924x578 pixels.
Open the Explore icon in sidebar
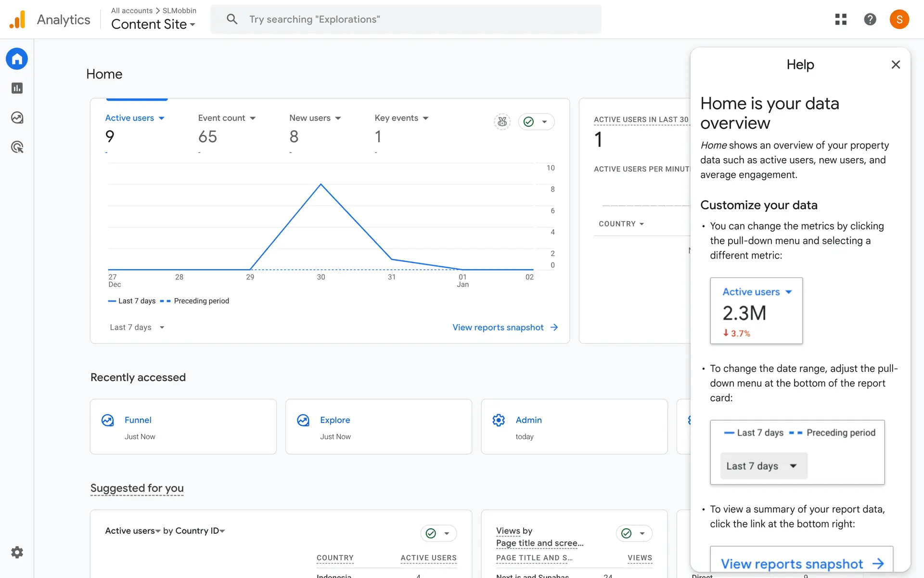point(17,118)
